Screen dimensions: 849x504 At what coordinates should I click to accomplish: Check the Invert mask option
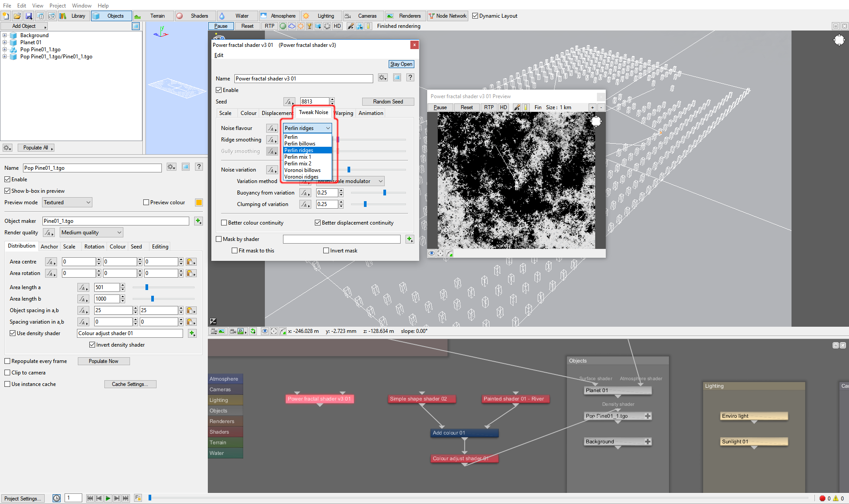326,251
